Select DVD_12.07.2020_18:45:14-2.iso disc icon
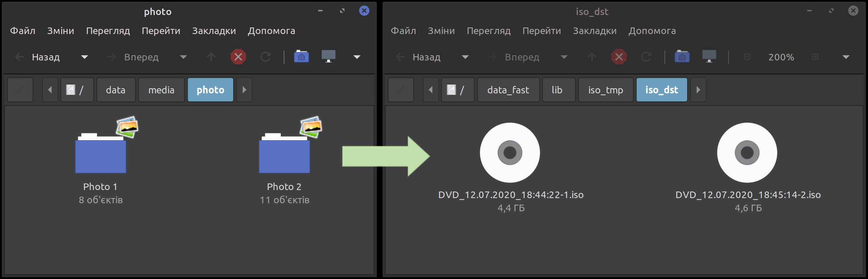This screenshot has height=279, width=868. point(747,153)
